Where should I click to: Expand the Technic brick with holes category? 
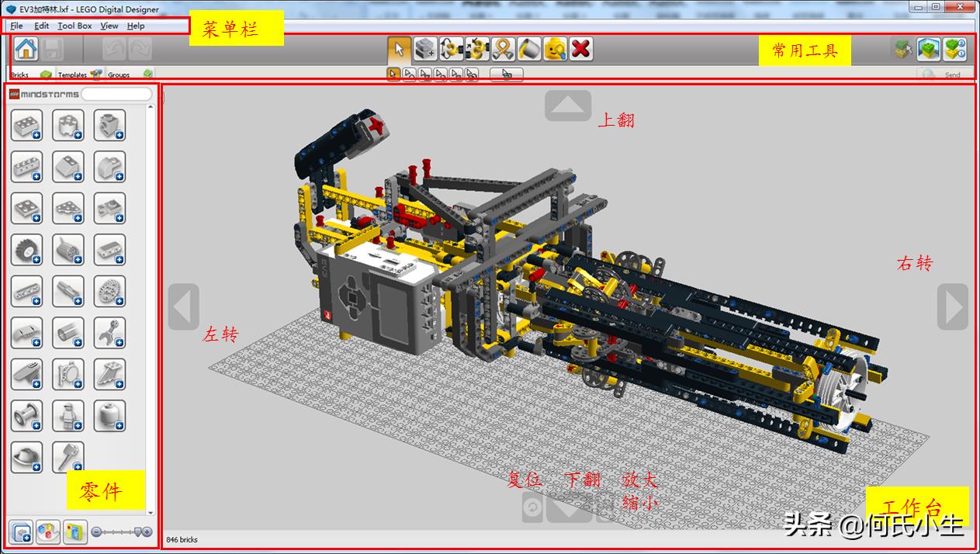pyautogui.click(x=26, y=167)
